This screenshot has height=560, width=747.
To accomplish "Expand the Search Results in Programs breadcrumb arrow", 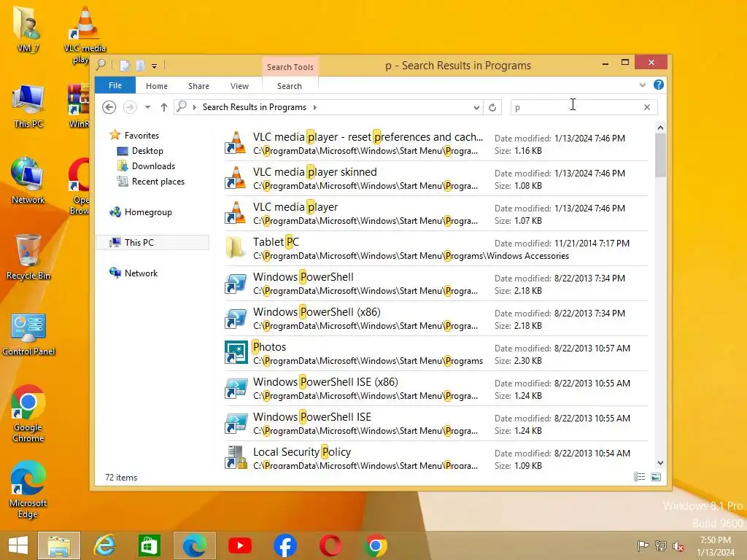I will tap(315, 108).
